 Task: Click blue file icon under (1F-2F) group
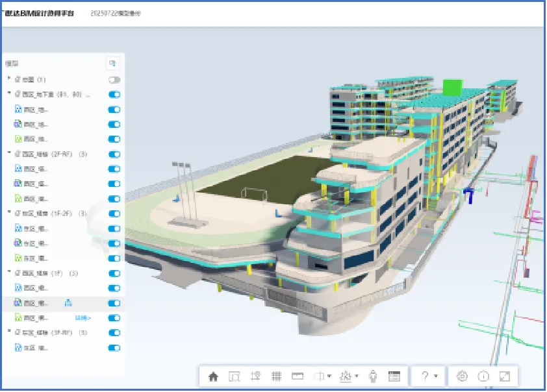pyautogui.click(x=18, y=228)
